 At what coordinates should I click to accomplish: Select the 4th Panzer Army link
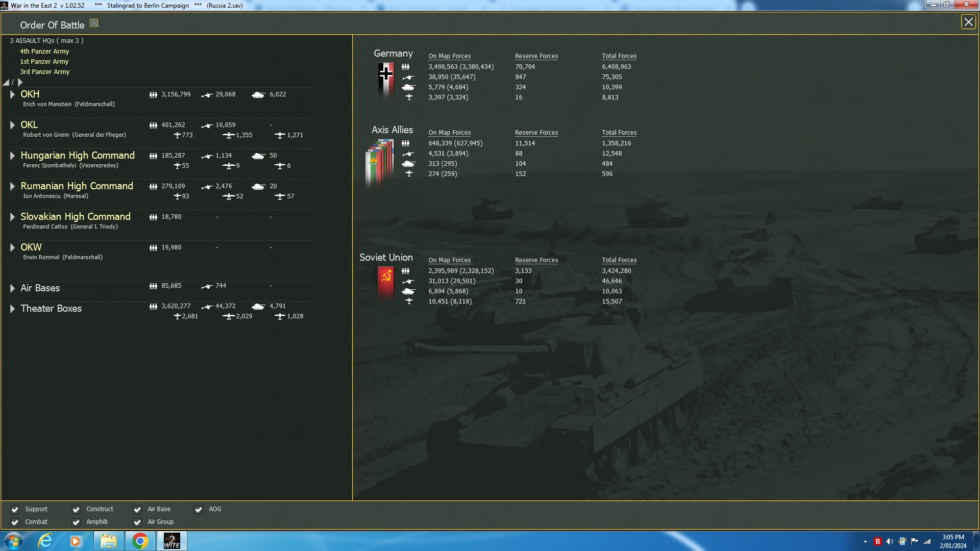click(44, 52)
